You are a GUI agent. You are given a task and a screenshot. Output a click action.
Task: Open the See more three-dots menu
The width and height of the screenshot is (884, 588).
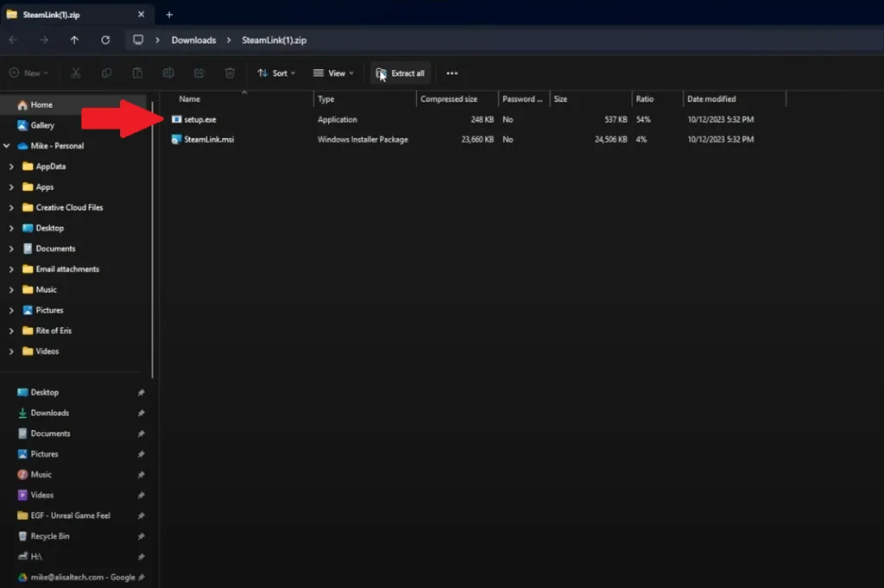point(452,73)
